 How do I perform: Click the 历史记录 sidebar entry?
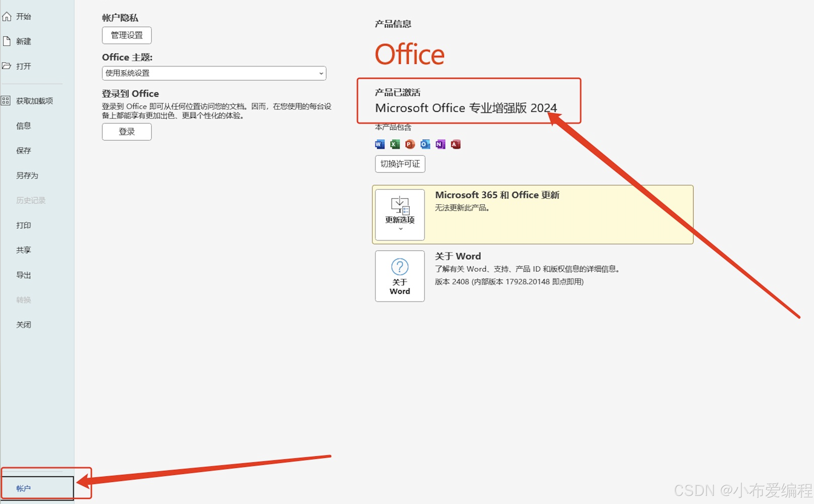click(x=31, y=200)
